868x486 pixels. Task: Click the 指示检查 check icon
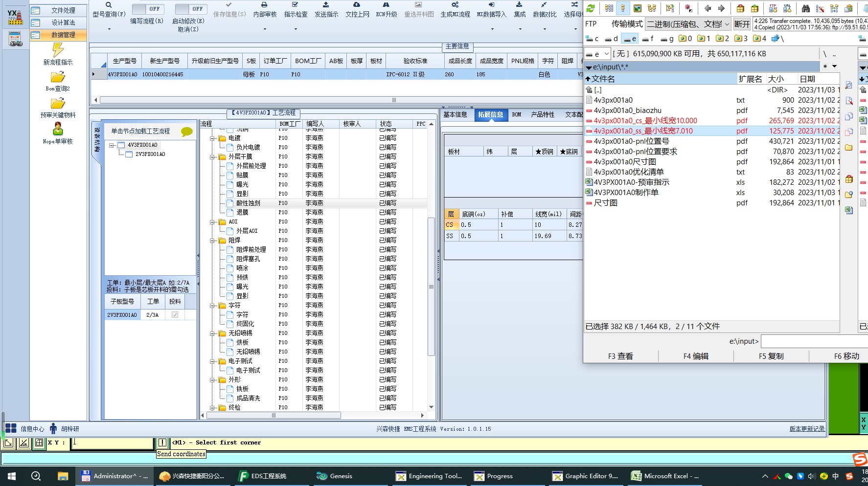[x=295, y=5]
